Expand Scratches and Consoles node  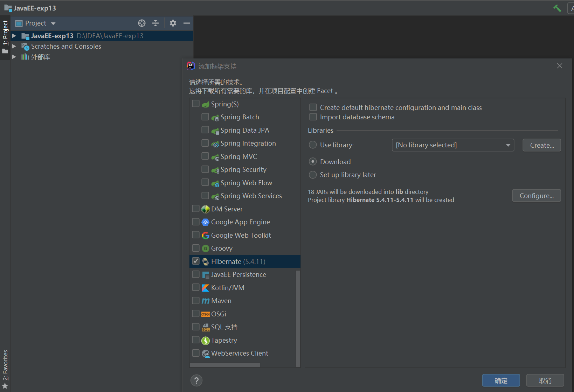click(x=14, y=46)
